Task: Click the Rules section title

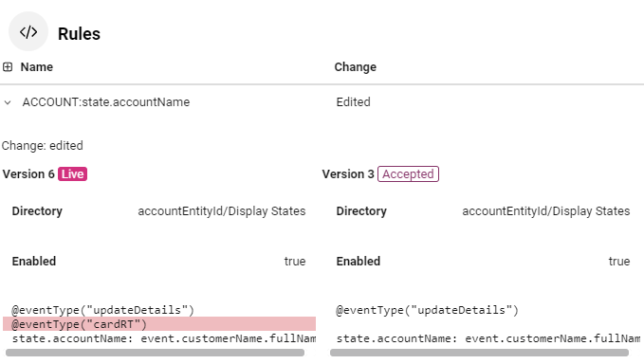Action: click(79, 33)
